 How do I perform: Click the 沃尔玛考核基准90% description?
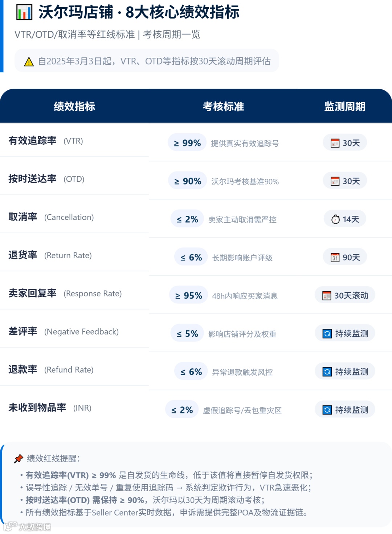click(245, 182)
